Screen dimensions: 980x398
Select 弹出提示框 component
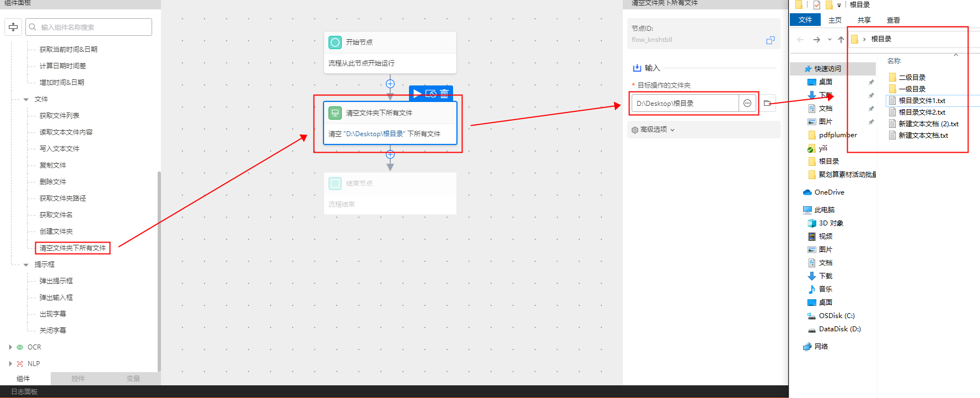[56, 281]
